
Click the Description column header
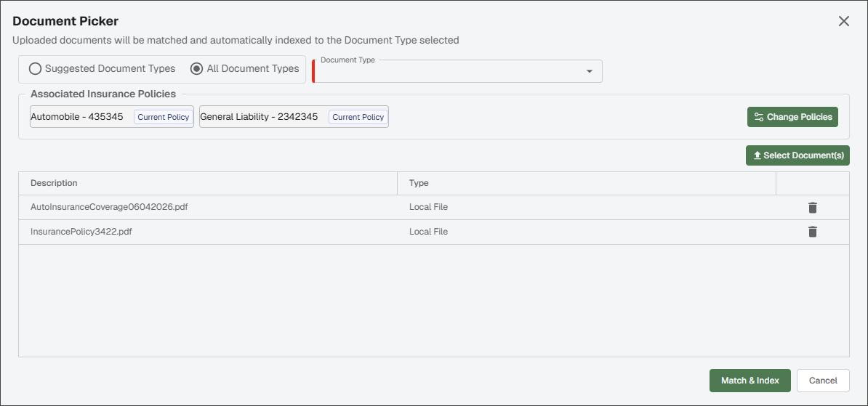tap(208, 183)
